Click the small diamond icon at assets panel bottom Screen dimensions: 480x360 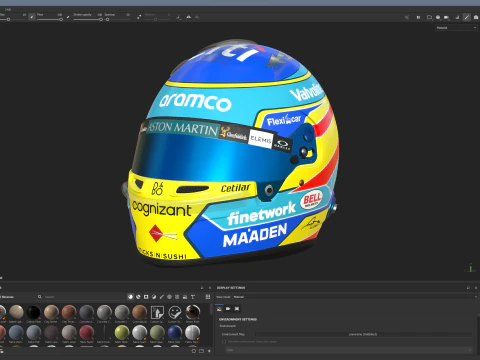pos(209,351)
